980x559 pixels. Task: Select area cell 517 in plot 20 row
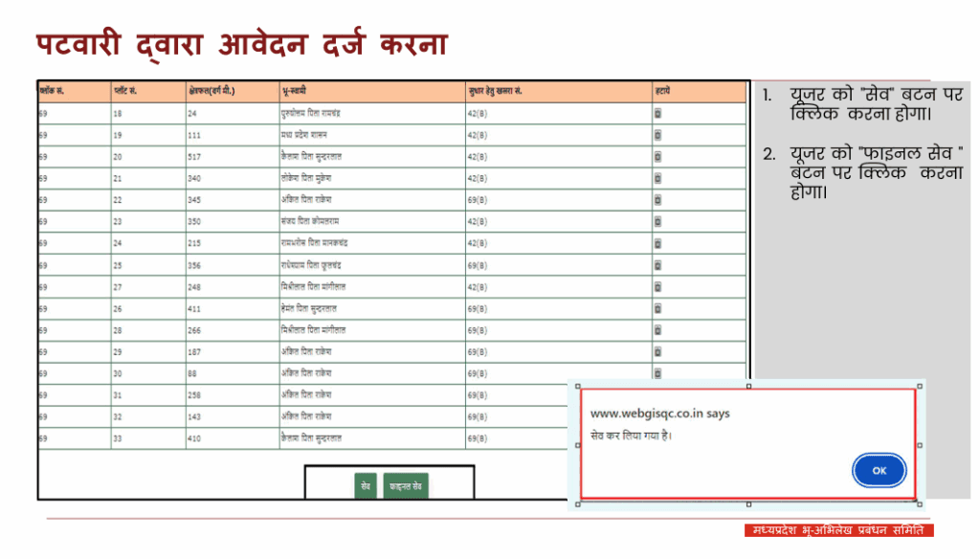pos(196,156)
